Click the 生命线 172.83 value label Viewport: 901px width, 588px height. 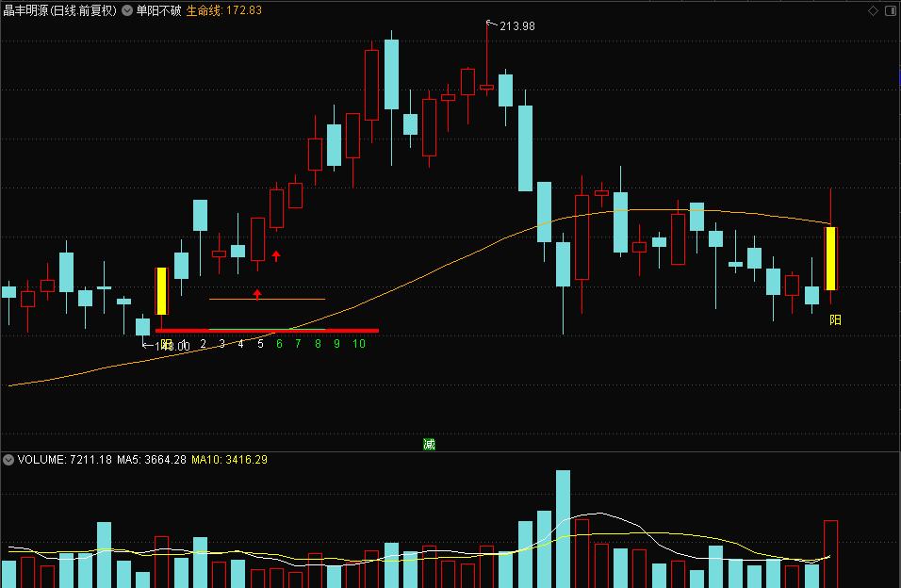coord(223,10)
